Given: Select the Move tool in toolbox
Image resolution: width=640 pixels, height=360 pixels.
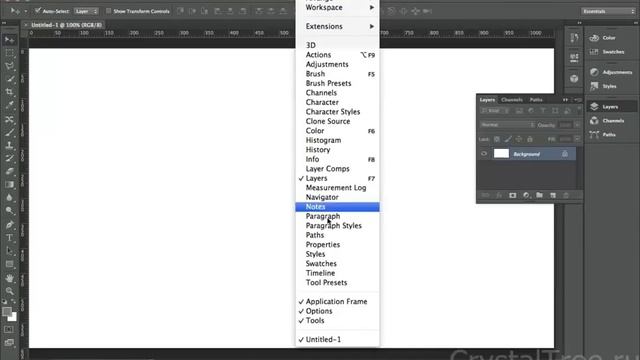Looking at the screenshot, I should 9,40.
